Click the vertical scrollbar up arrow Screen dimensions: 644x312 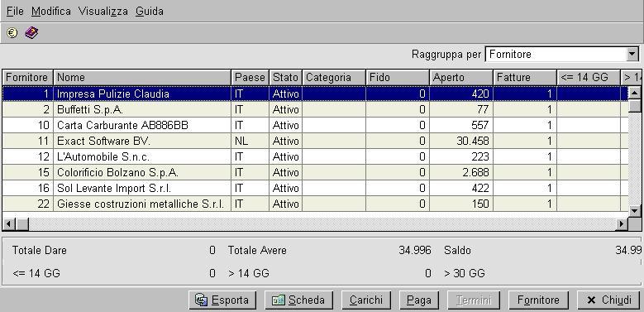[635, 93]
